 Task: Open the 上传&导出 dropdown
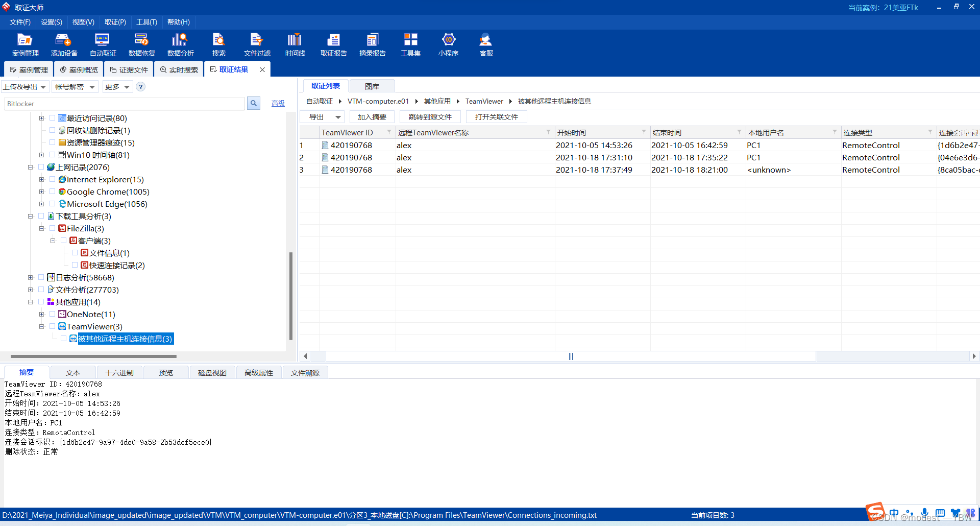25,87
